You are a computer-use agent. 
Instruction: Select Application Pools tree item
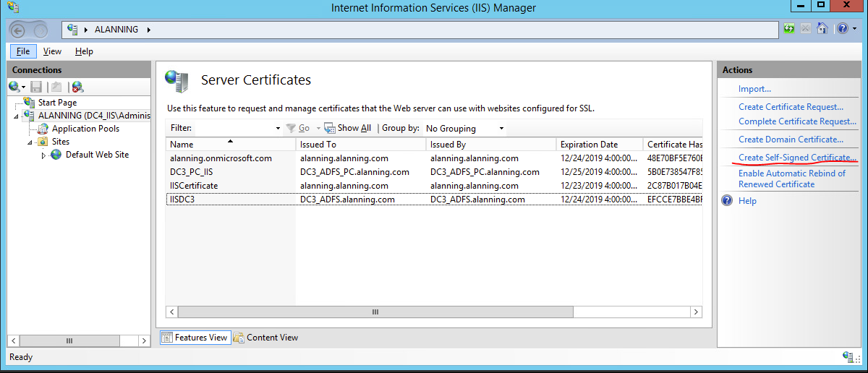tap(85, 129)
